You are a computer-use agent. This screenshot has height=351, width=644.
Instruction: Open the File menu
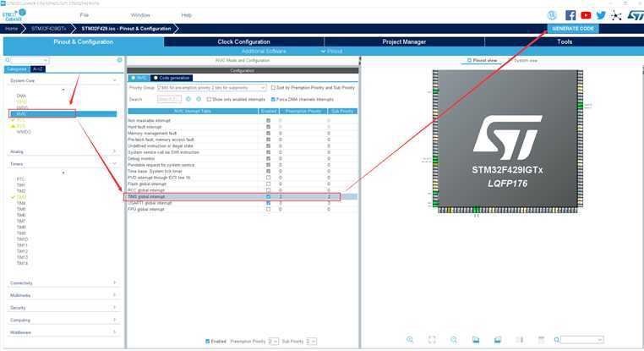coord(85,15)
